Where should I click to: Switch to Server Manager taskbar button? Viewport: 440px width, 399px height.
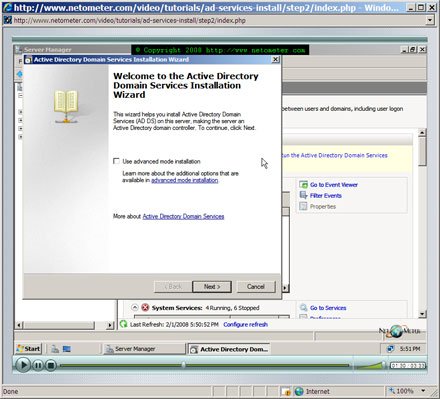(144, 349)
